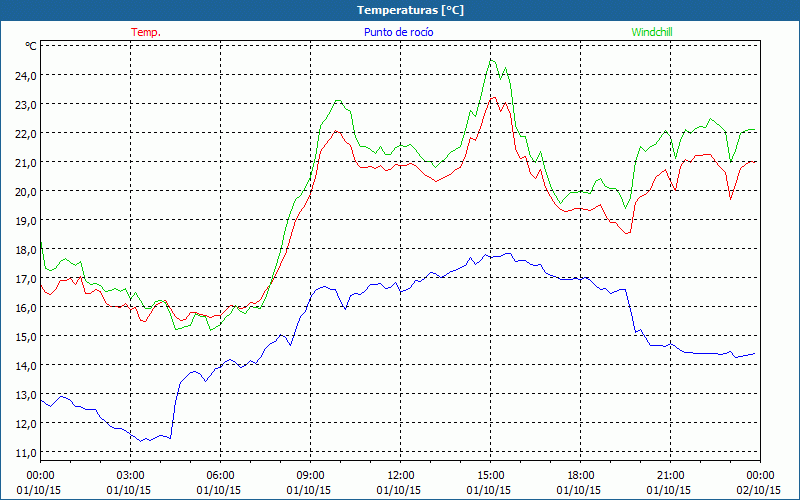This screenshot has width=800, height=500.
Task: Click the 22,0 y-axis value
Action: (x=26, y=134)
